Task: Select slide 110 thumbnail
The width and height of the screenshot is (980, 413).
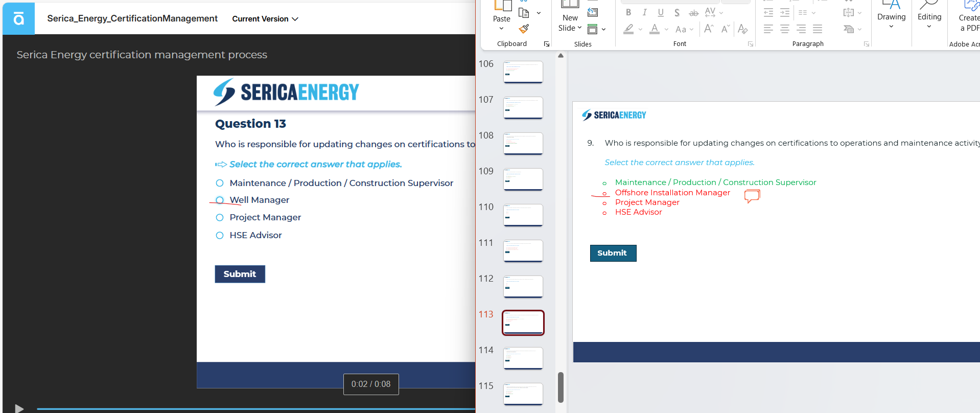Action: [523, 215]
